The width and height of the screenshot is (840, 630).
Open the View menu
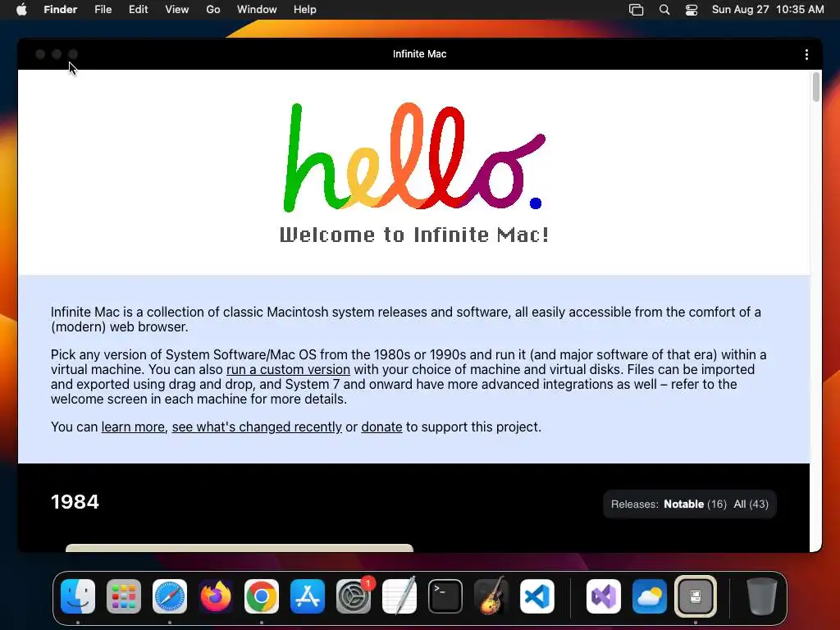click(x=177, y=10)
